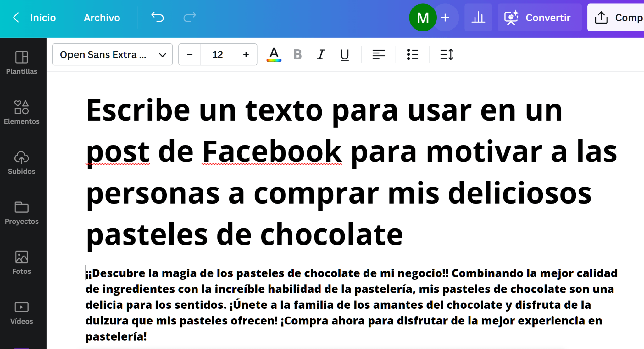Toggle underline formatting
This screenshot has width=644, height=349.
pos(345,55)
